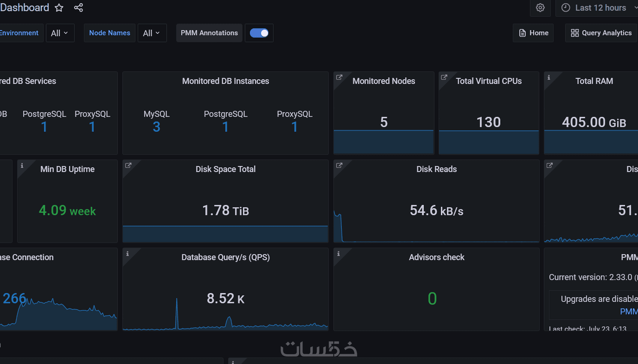638x364 pixels.
Task: Click the Disk Space Total 1.78 TiB value
Action: [226, 211]
